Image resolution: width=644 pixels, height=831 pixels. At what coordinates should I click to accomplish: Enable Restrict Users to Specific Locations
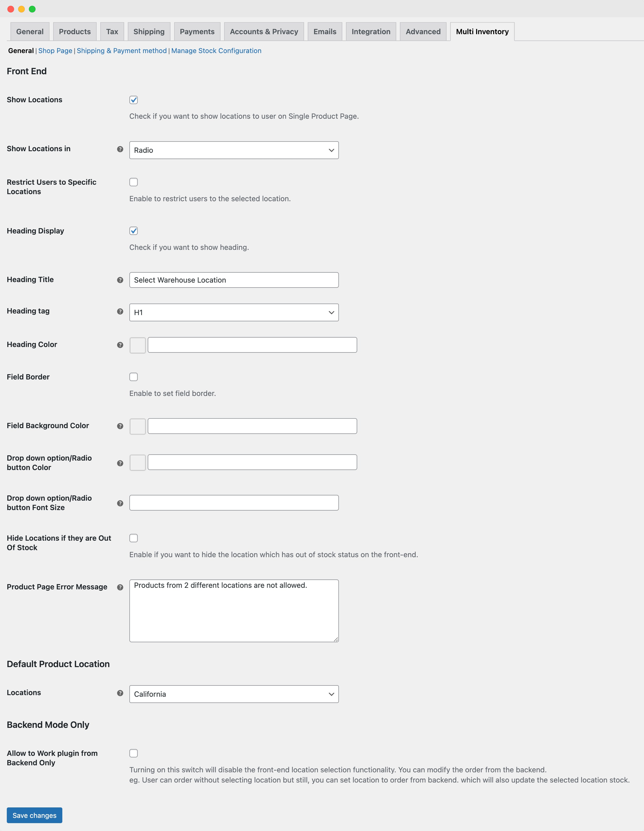coord(134,182)
